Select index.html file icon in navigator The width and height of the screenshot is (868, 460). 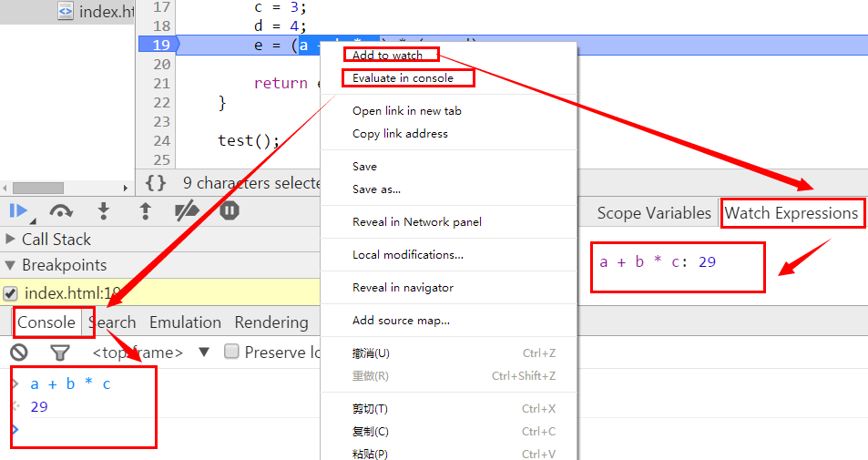(x=66, y=11)
